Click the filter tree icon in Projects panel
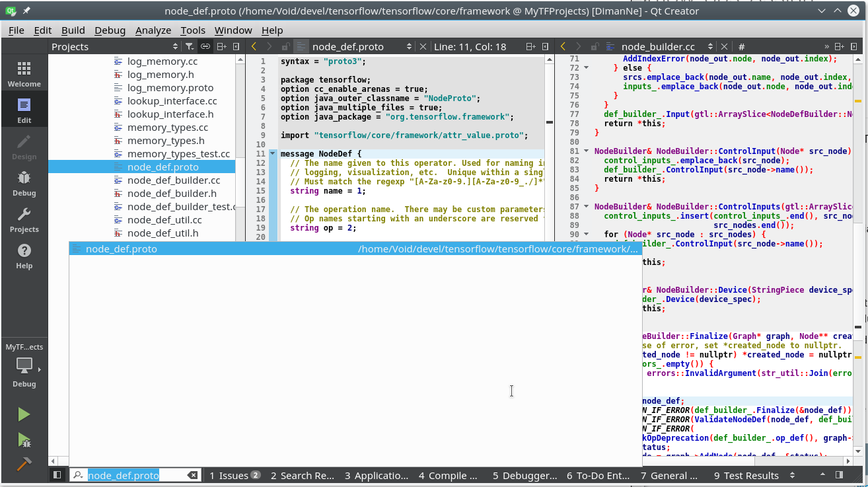Viewport: 868px width, 487px height. [x=190, y=47]
